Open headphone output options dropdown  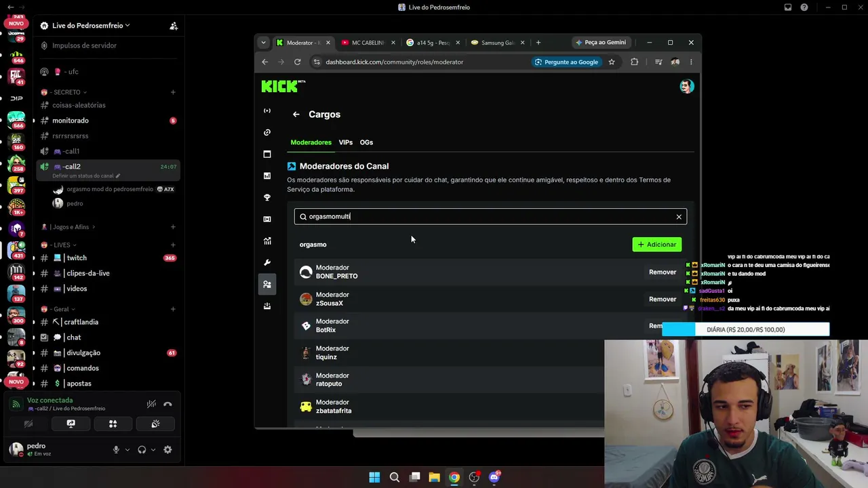153,449
